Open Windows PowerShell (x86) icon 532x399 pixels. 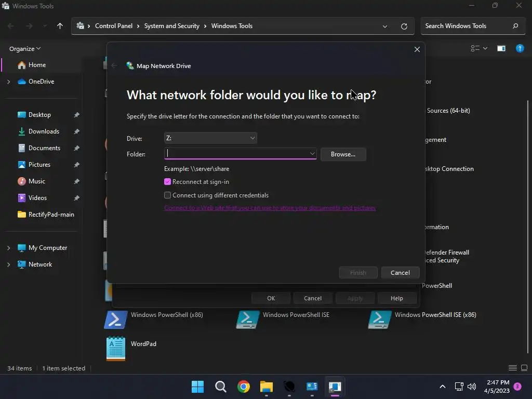116,320
